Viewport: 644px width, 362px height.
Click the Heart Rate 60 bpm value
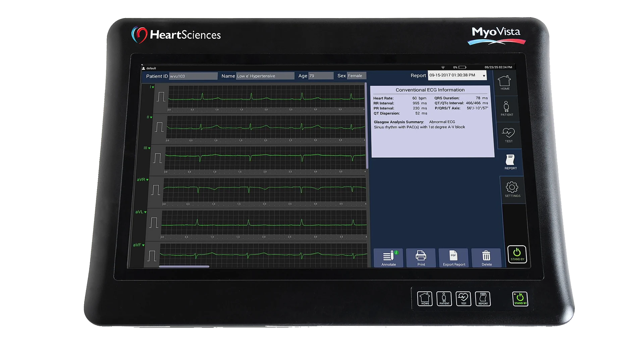point(419,98)
